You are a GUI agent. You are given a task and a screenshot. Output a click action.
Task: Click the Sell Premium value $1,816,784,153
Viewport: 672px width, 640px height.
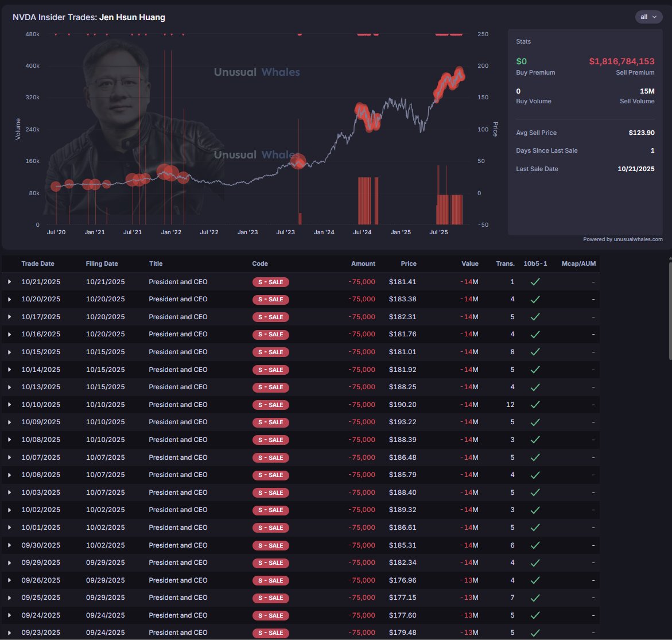coord(621,61)
